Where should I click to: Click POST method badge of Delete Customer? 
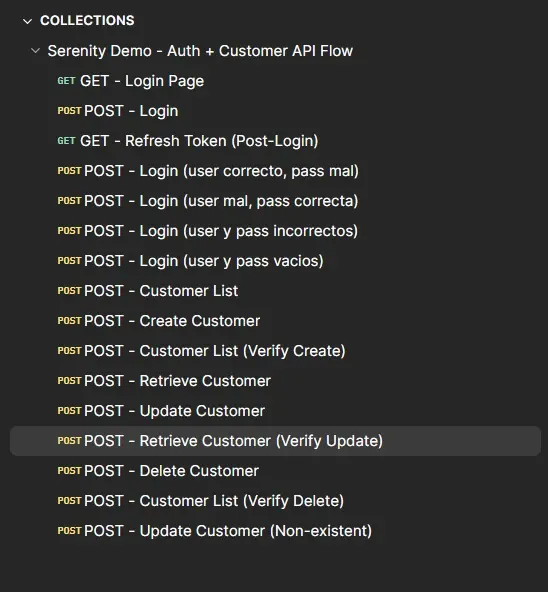point(69,471)
